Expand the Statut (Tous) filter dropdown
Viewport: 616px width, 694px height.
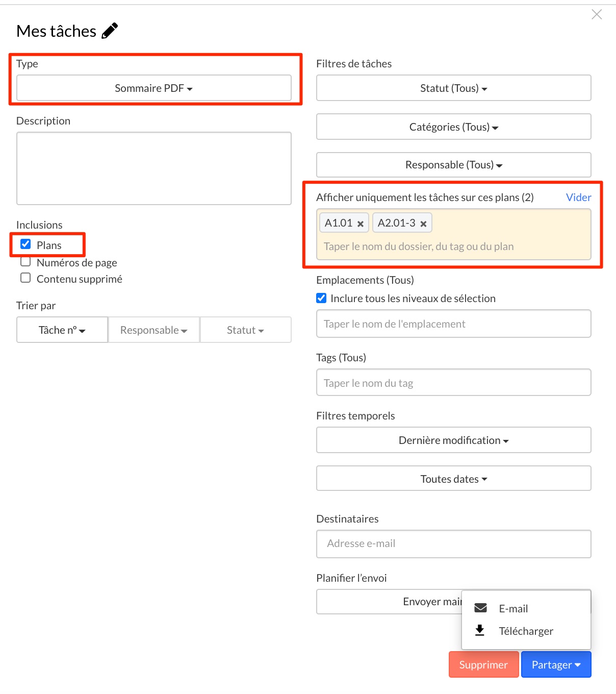(454, 88)
